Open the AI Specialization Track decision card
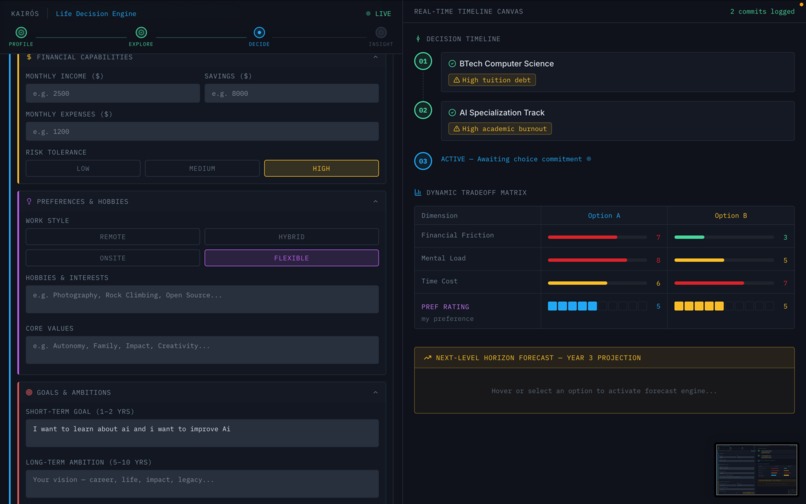 click(x=617, y=120)
